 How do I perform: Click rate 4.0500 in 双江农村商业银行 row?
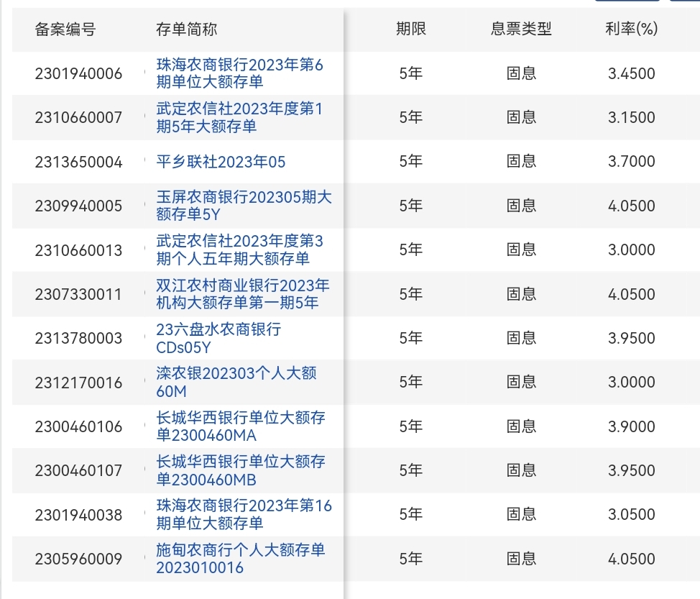pyautogui.click(x=631, y=294)
